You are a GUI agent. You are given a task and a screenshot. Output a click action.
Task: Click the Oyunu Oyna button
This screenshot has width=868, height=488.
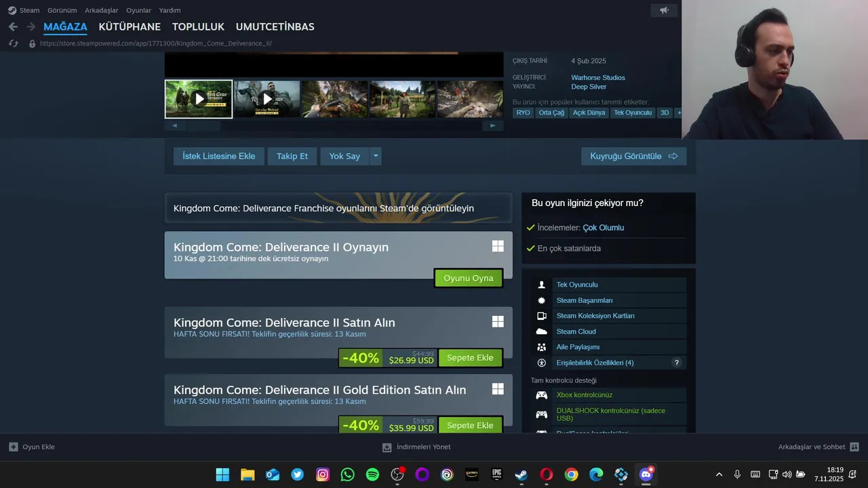pos(469,279)
